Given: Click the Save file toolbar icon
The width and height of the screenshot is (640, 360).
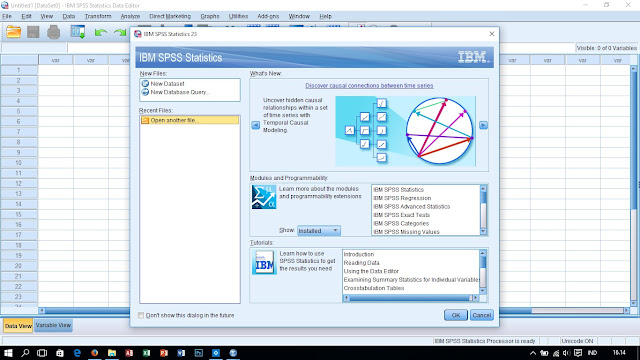Looking at the screenshot, I should click(x=33, y=32).
